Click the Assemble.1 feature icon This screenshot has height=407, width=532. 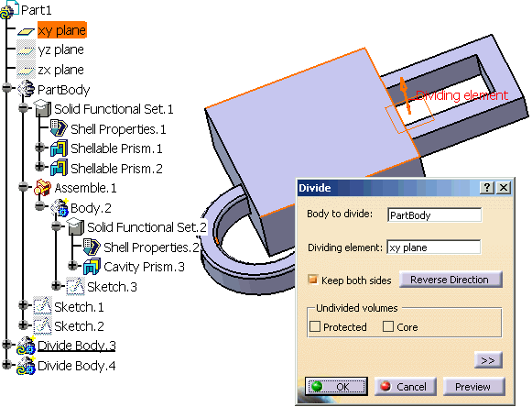click(42, 188)
